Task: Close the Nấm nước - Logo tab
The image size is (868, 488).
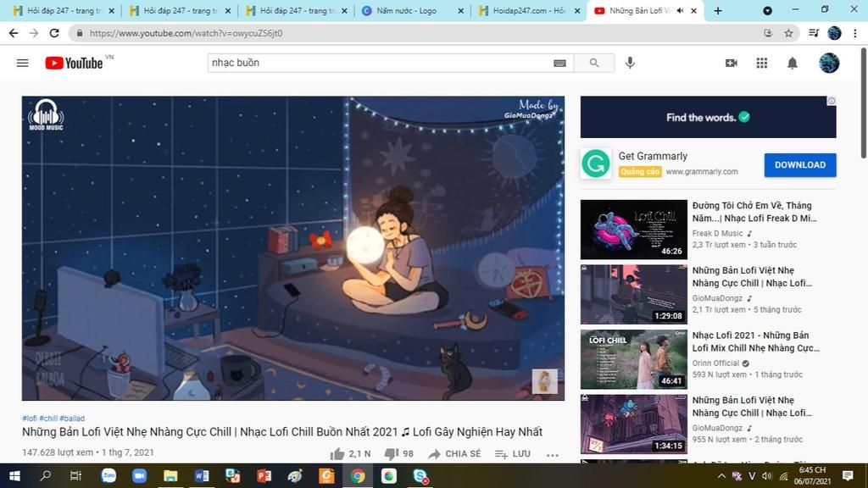Action: point(460,10)
